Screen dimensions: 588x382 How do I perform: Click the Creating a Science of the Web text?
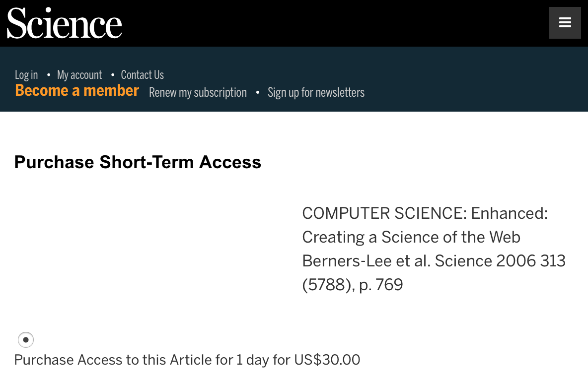[x=411, y=237]
